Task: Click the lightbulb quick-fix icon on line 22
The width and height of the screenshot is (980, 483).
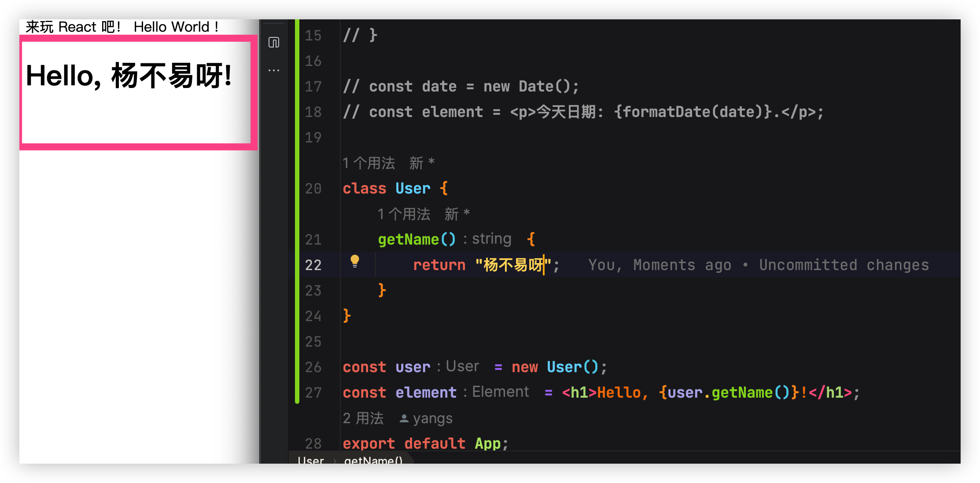Action: [x=355, y=264]
